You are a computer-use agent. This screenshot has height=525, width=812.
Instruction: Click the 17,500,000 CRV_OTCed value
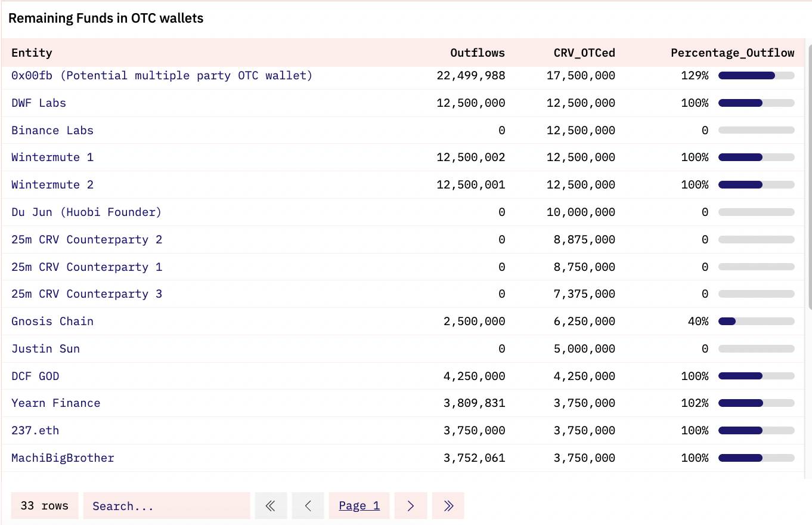[x=581, y=76]
